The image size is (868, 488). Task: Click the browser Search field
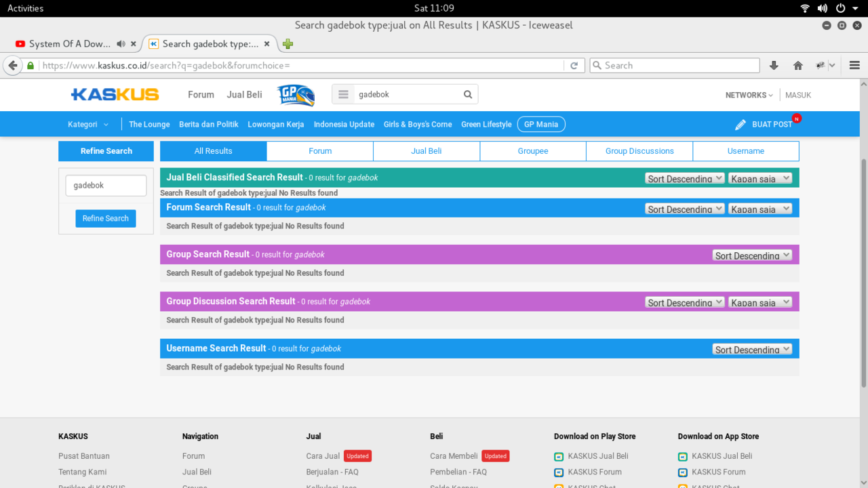675,66
